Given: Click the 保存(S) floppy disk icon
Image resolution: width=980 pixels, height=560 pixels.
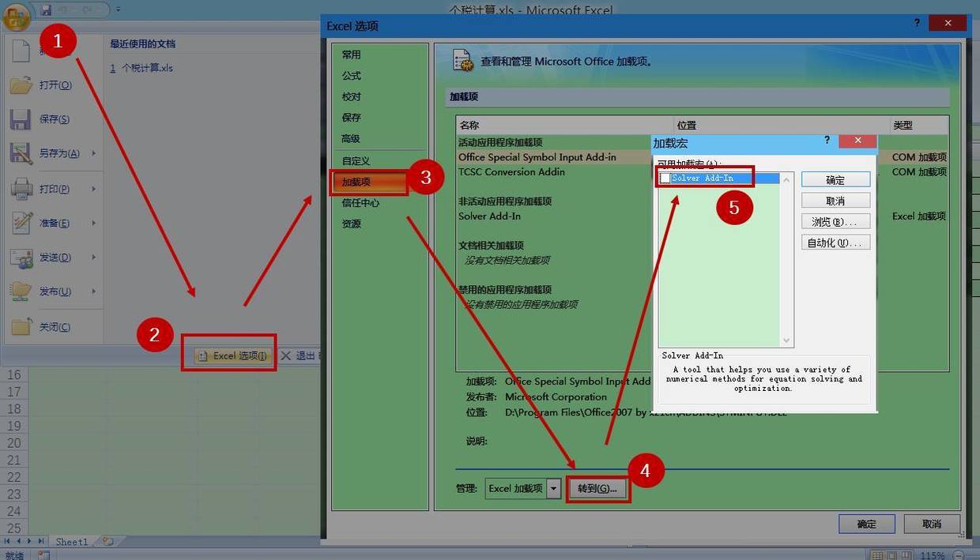Looking at the screenshot, I should tap(21, 119).
